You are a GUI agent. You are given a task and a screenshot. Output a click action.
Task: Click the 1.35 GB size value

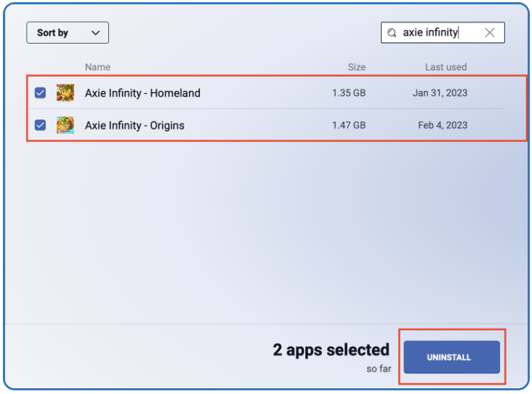[349, 93]
